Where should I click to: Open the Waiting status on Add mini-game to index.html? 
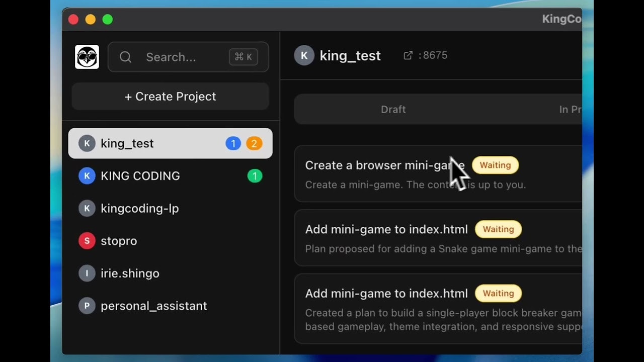coord(498,229)
